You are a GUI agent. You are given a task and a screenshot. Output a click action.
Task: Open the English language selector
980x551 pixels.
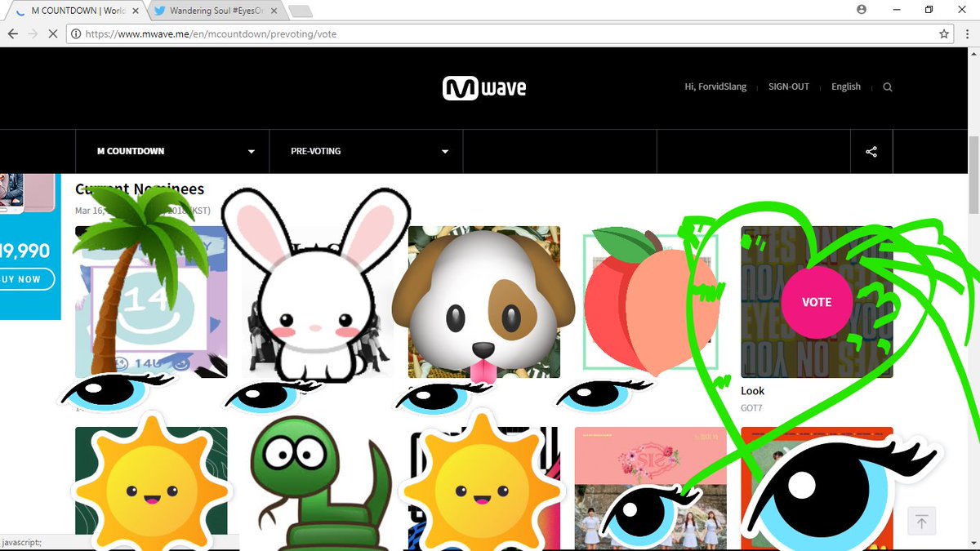point(846,87)
